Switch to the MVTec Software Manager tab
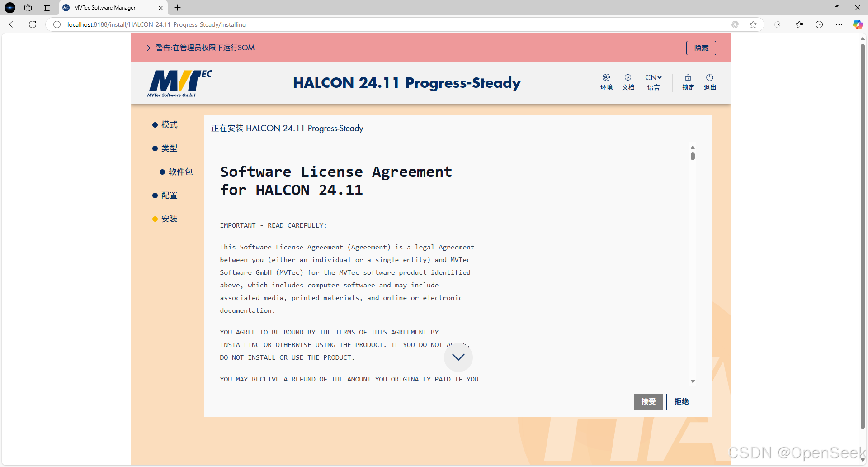This screenshot has height=467, width=868. pos(105,8)
